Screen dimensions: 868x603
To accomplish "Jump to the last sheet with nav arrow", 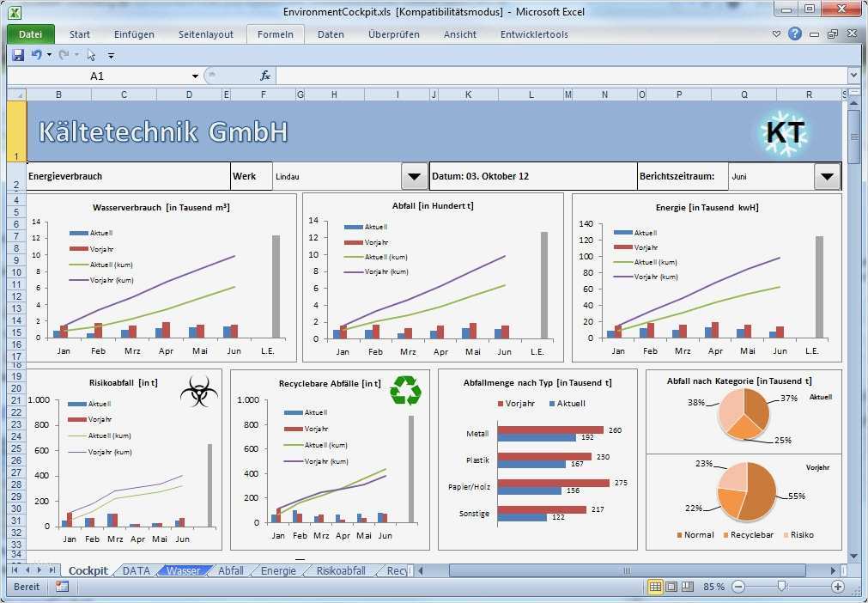I will coord(52,569).
